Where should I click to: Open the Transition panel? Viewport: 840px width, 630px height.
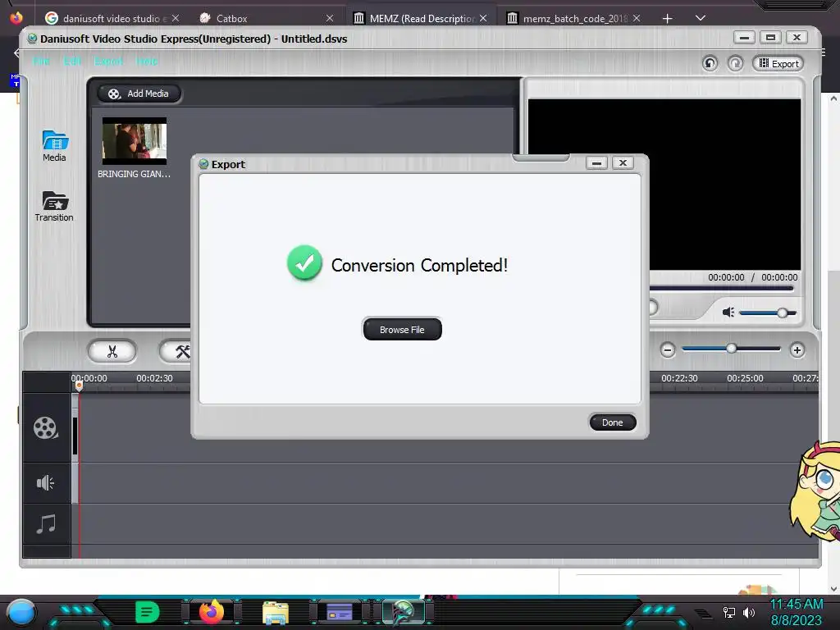(54, 206)
